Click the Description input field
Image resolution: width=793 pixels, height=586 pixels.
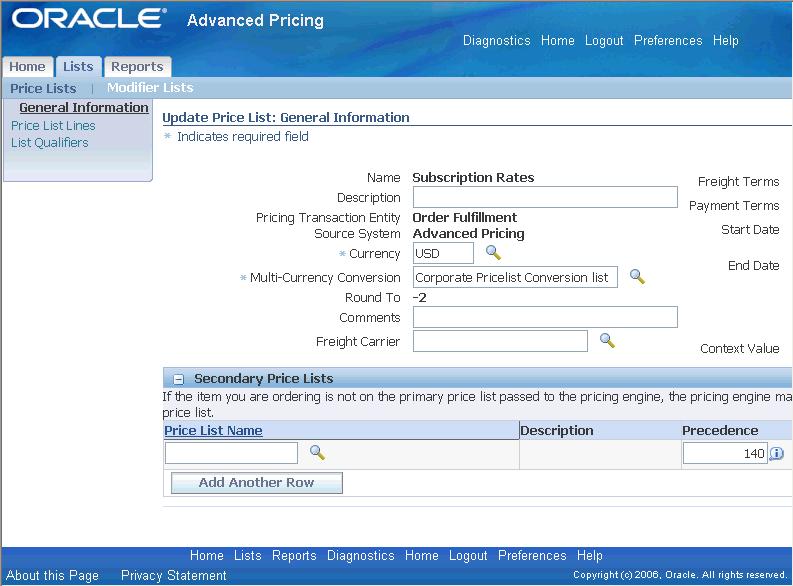[545, 197]
